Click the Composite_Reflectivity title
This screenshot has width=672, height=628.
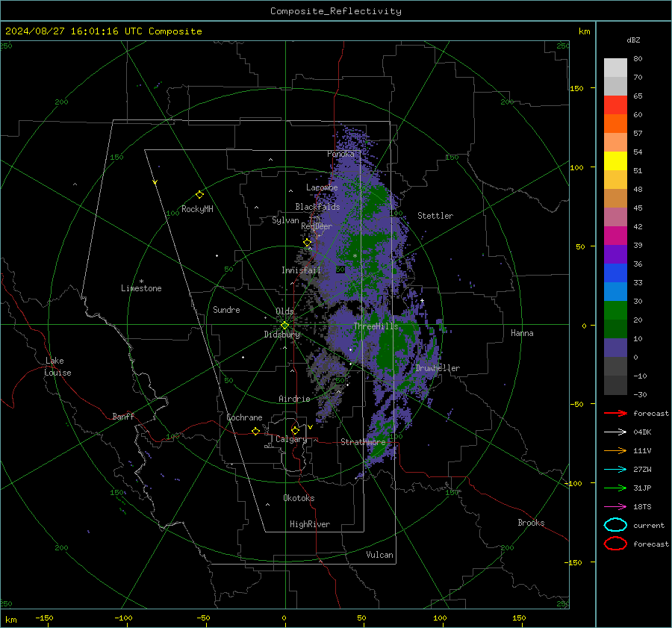point(335,11)
